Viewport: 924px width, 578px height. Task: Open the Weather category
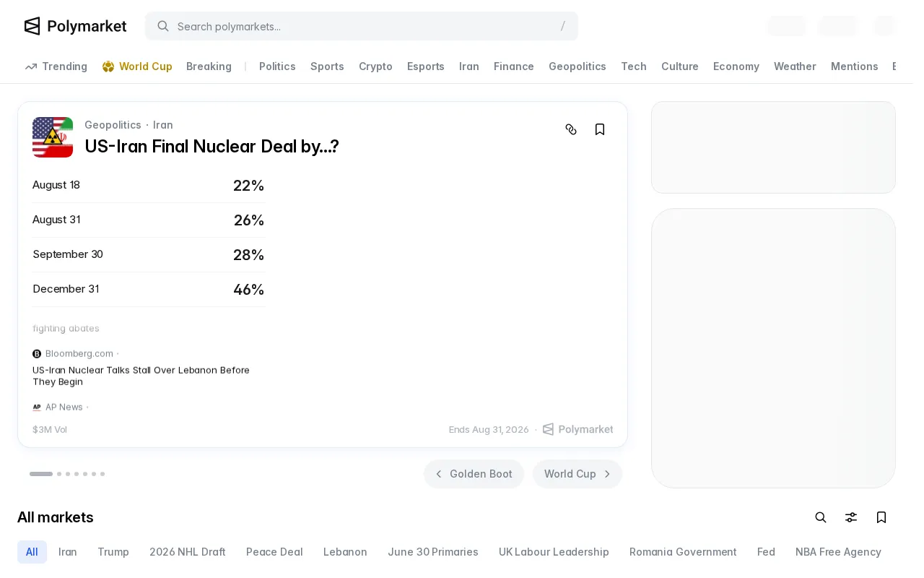pos(795,66)
